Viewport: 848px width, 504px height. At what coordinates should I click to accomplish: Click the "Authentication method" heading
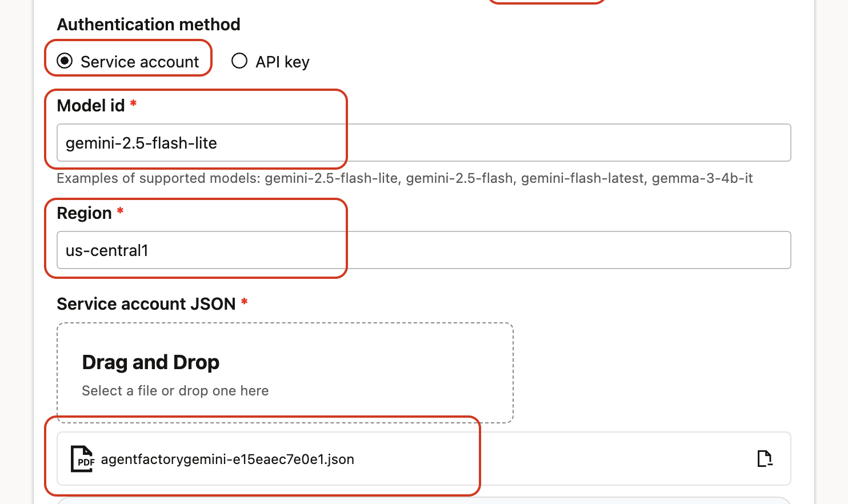149,25
